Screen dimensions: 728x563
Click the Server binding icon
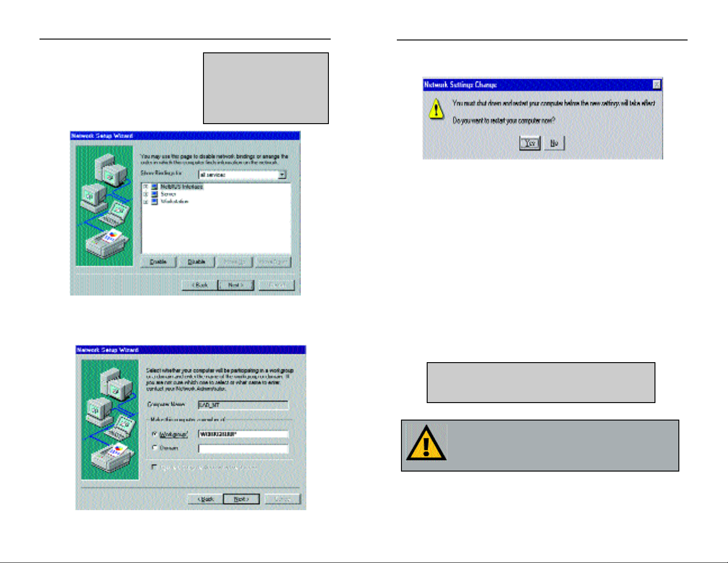(155, 194)
